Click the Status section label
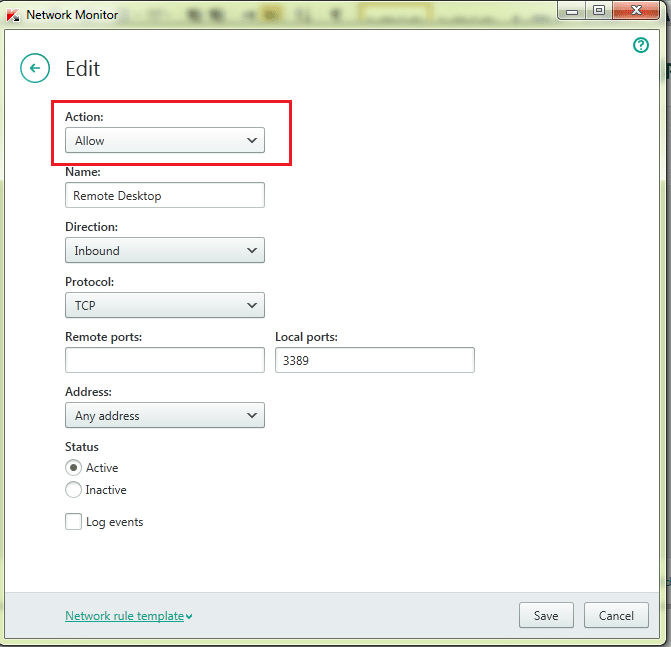671x647 pixels. 82,447
